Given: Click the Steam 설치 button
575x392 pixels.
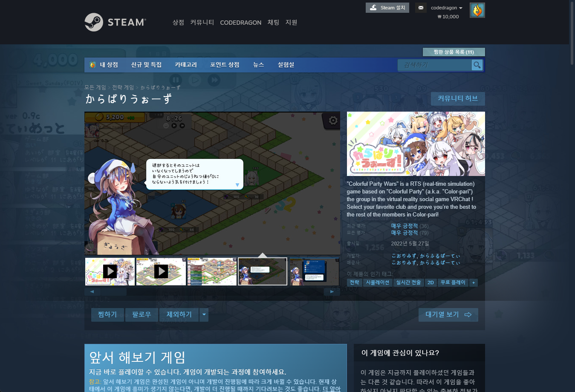Looking at the screenshot, I should [x=387, y=8].
